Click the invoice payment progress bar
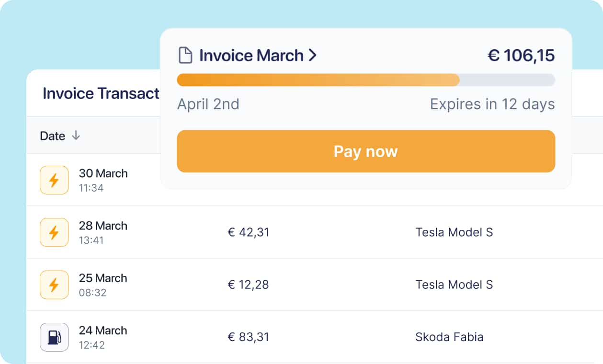 [x=366, y=80]
